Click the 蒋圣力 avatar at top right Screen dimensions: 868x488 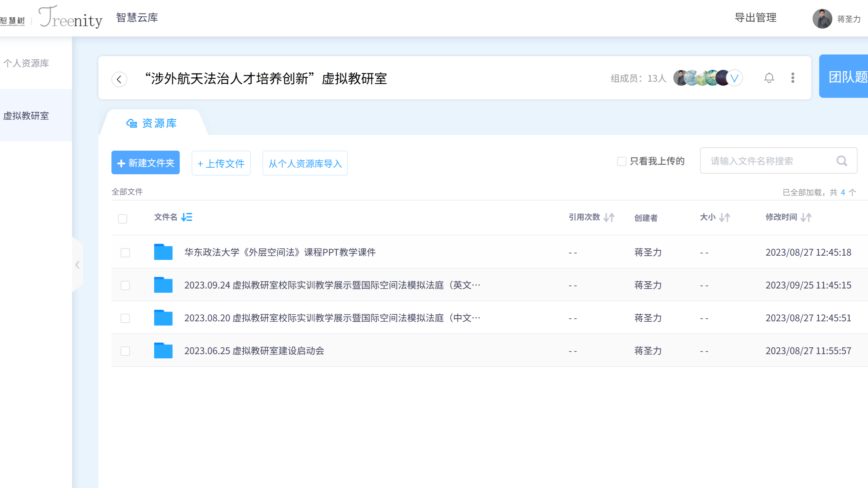(822, 19)
